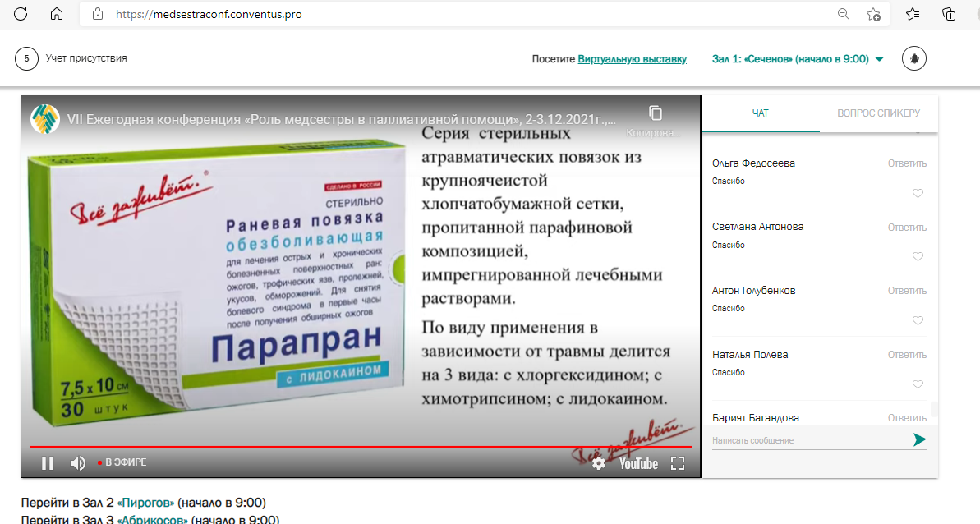Viewport: 980px width, 524px height.
Task: Like Ольга Федосеева's message
Action: [918, 193]
